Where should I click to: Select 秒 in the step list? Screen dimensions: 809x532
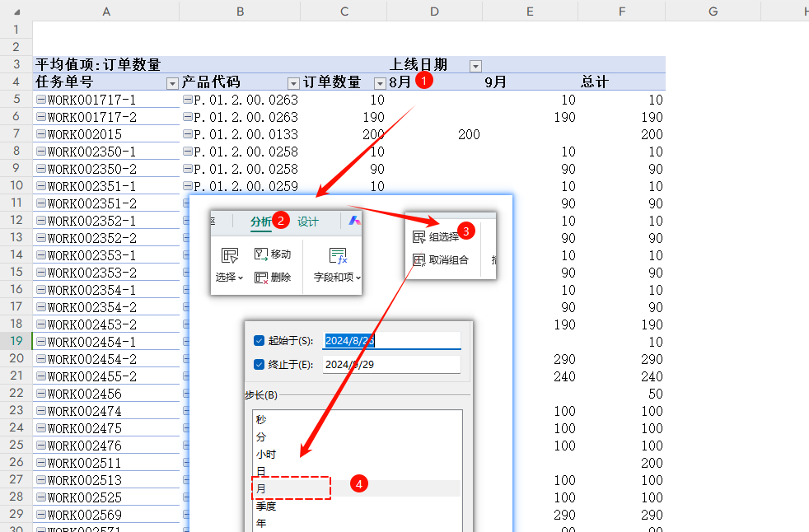coord(357,419)
